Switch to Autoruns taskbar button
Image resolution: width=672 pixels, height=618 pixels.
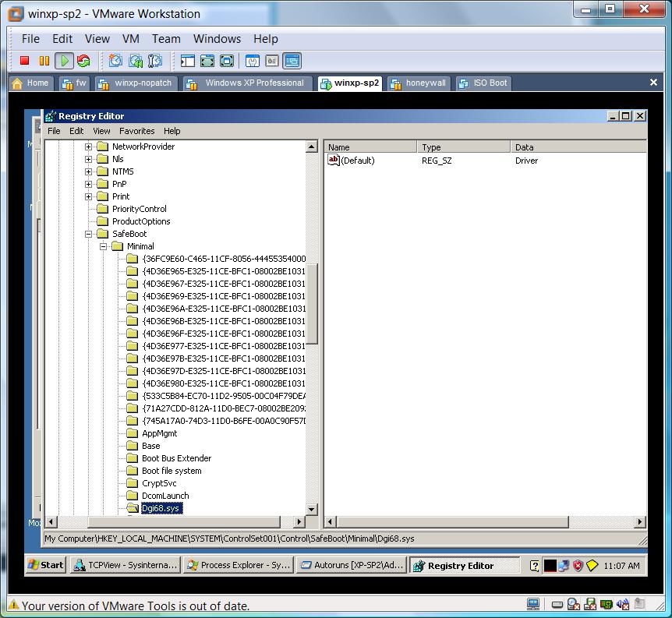pyautogui.click(x=352, y=565)
